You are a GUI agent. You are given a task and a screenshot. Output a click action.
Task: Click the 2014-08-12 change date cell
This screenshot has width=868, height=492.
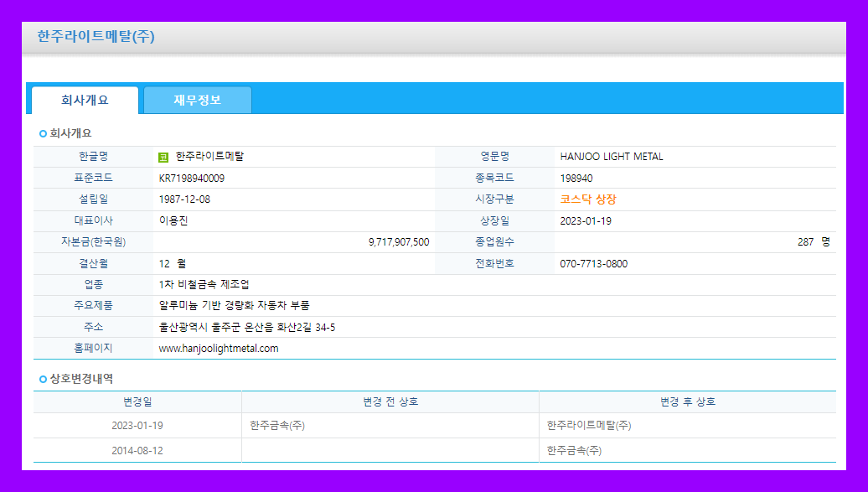[x=137, y=451]
